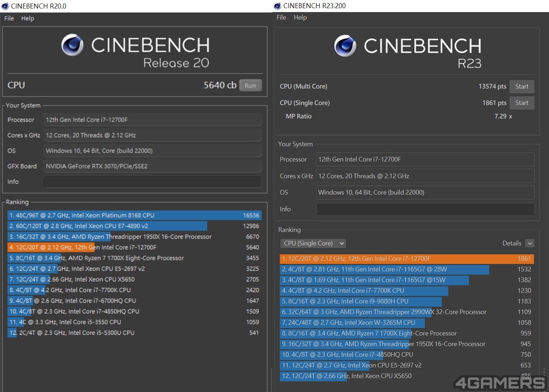Image resolution: width=549 pixels, height=392 pixels.
Task: Click the Cinebench R23 sphere logo
Action: click(x=345, y=46)
